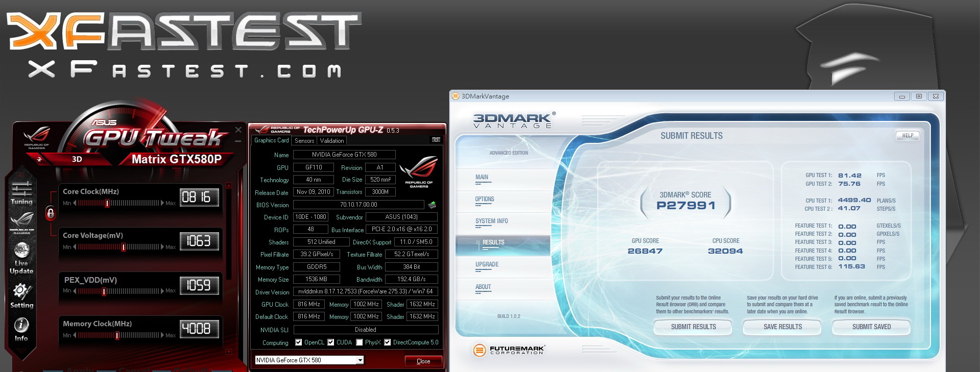Click the SAVE RESULTS button
The image size is (980, 372).
click(782, 327)
